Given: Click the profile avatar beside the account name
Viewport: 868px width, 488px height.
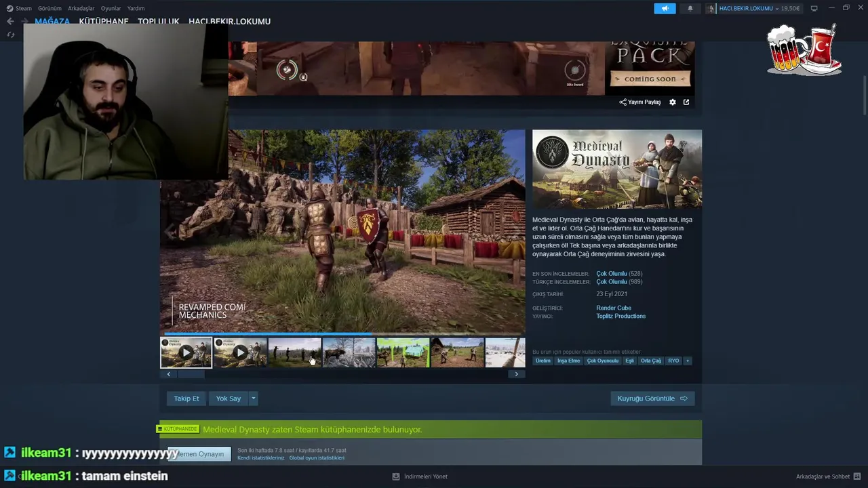Looking at the screenshot, I should tap(711, 8).
